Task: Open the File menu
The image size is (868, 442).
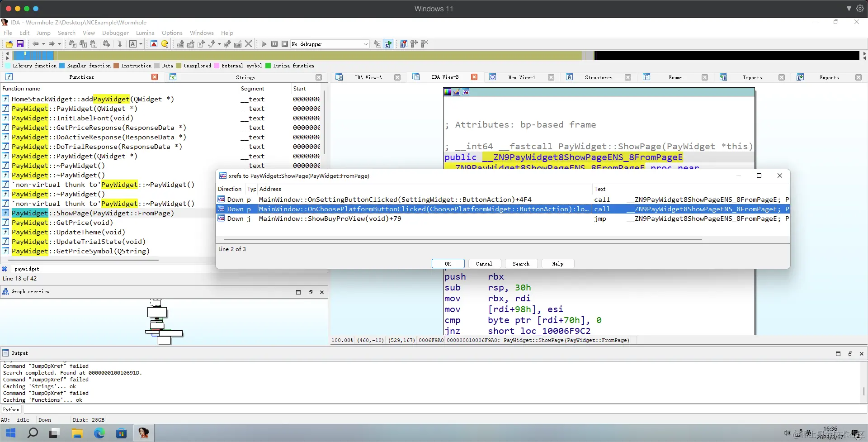Action: [x=8, y=33]
